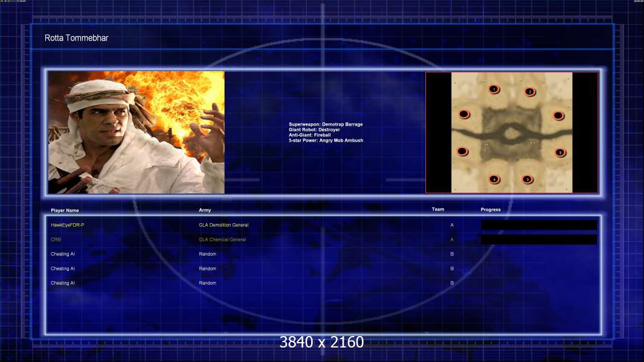Select HawkEyeFDR-P player row

point(323,225)
